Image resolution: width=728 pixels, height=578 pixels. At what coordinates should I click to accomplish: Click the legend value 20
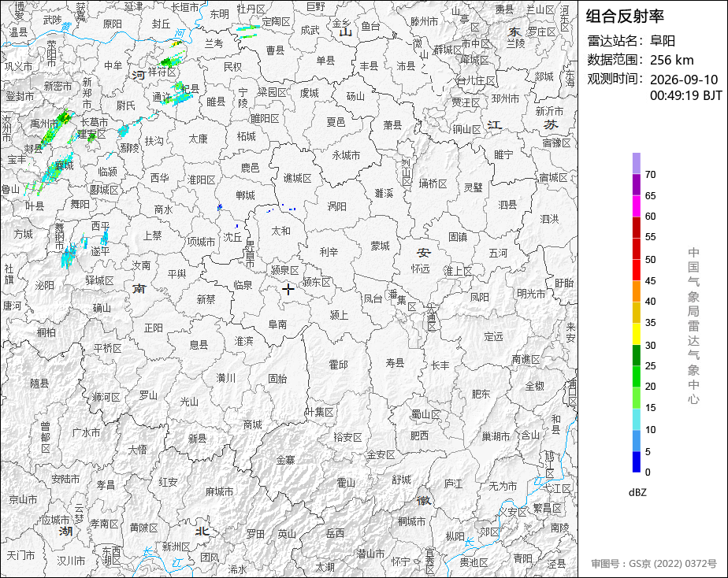651,387
